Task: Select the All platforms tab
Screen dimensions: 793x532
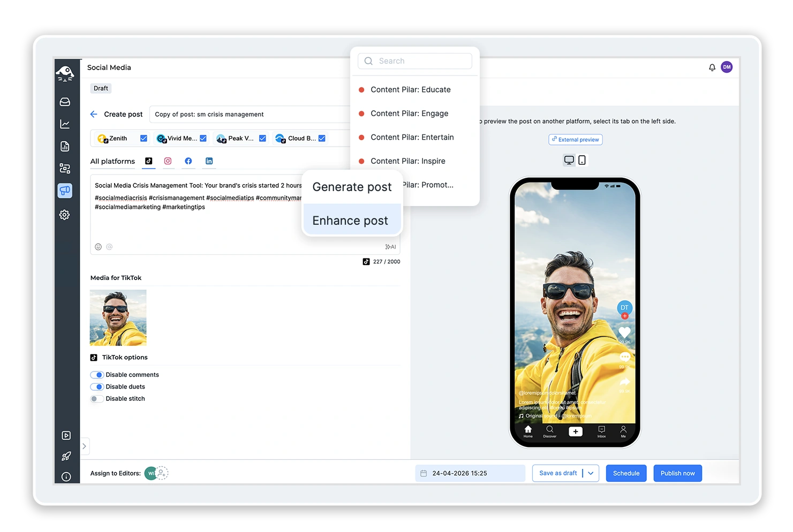Action: pyautogui.click(x=112, y=161)
